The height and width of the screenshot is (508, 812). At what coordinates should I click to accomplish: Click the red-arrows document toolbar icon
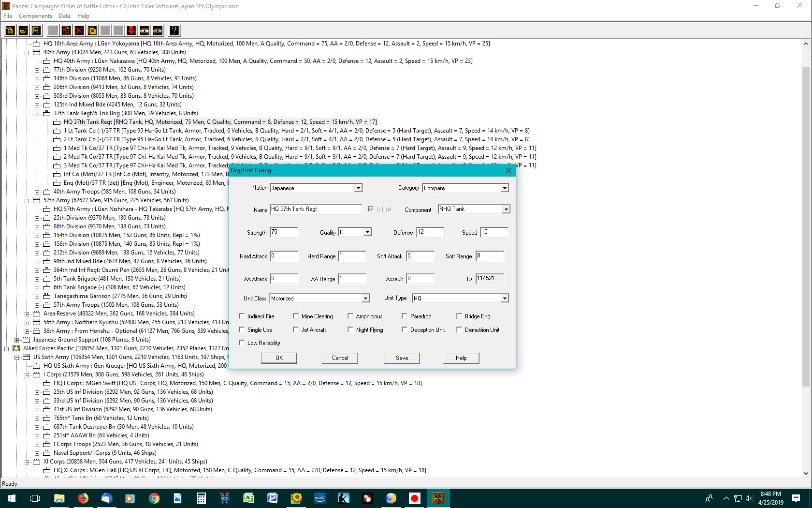click(66, 30)
